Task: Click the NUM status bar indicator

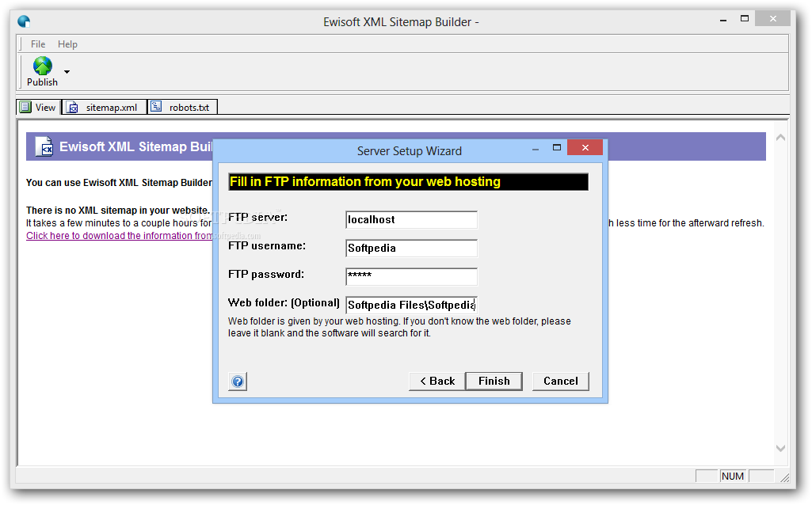Action: (732, 476)
